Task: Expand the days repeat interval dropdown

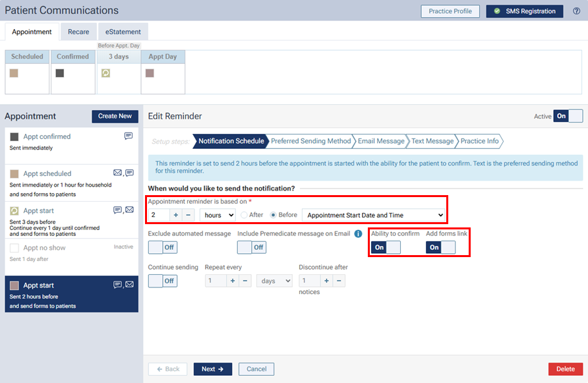Action: [274, 281]
